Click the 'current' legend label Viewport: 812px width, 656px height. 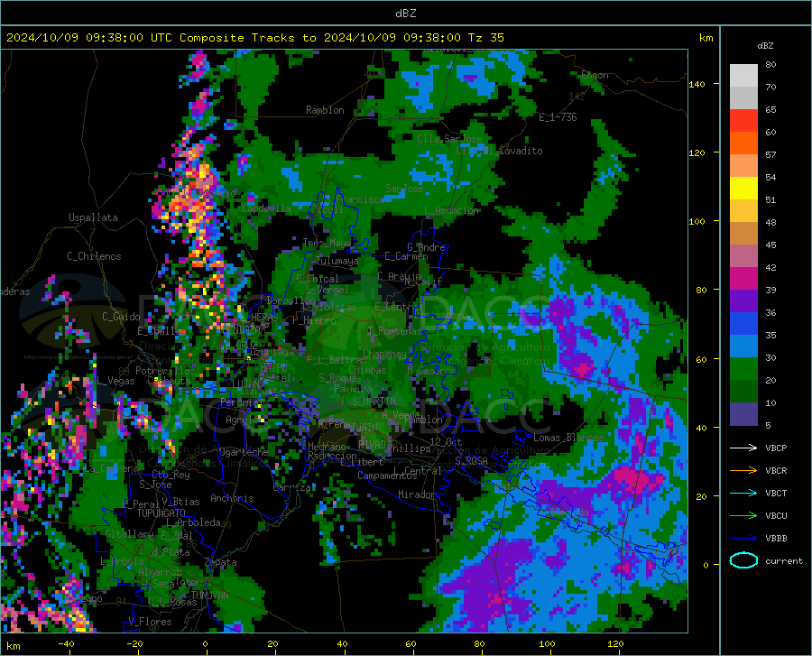pos(784,560)
